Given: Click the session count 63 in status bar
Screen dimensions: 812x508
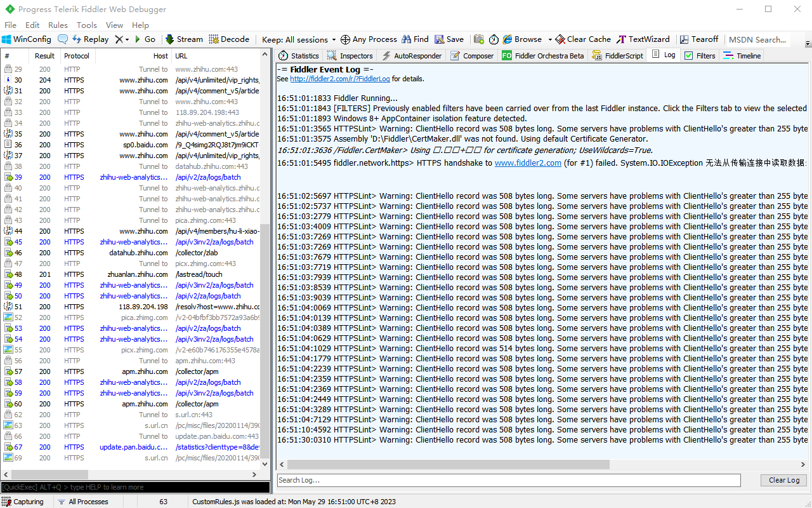Looking at the screenshot, I should click(x=164, y=502).
